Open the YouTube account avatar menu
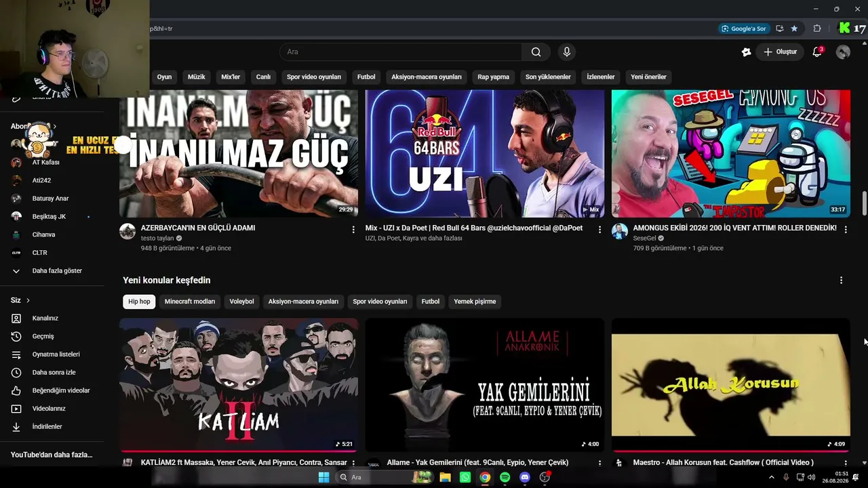Image resolution: width=868 pixels, height=488 pixels. 843,52
